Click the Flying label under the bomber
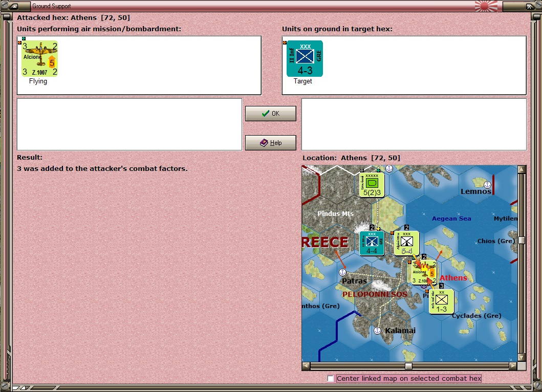The image size is (542, 392). click(38, 81)
